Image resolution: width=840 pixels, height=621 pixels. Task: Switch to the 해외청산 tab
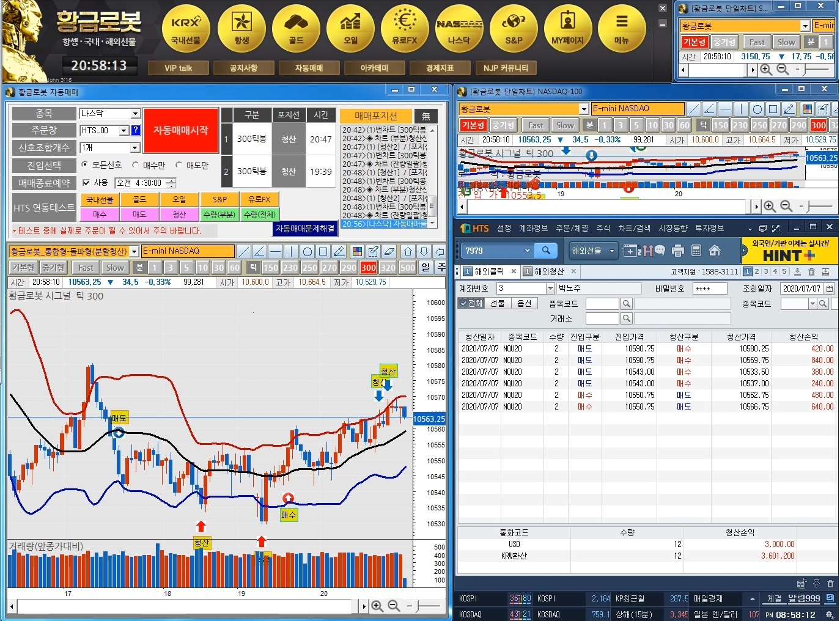pyautogui.click(x=549, y=271)
